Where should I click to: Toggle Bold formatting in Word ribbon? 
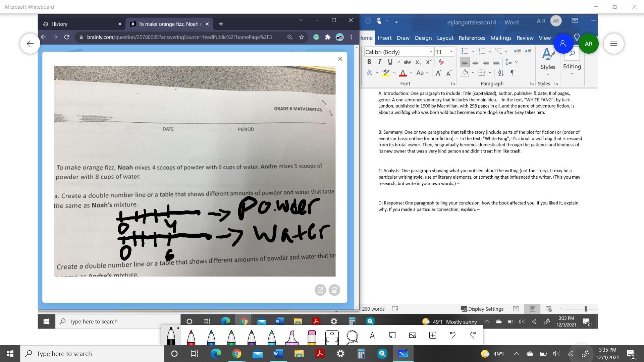pyautogui.click(x=369, y=62)
